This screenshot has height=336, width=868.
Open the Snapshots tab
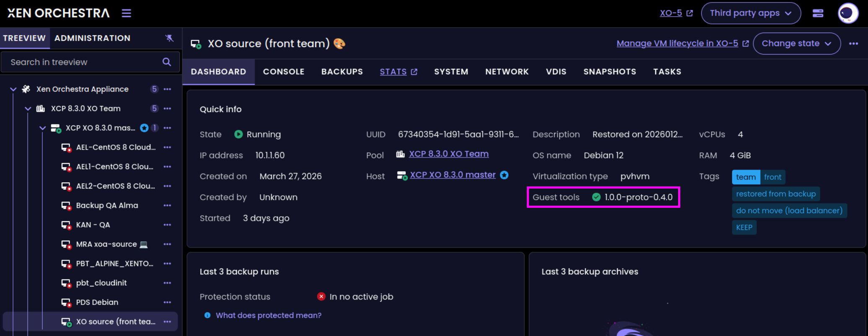609,72
